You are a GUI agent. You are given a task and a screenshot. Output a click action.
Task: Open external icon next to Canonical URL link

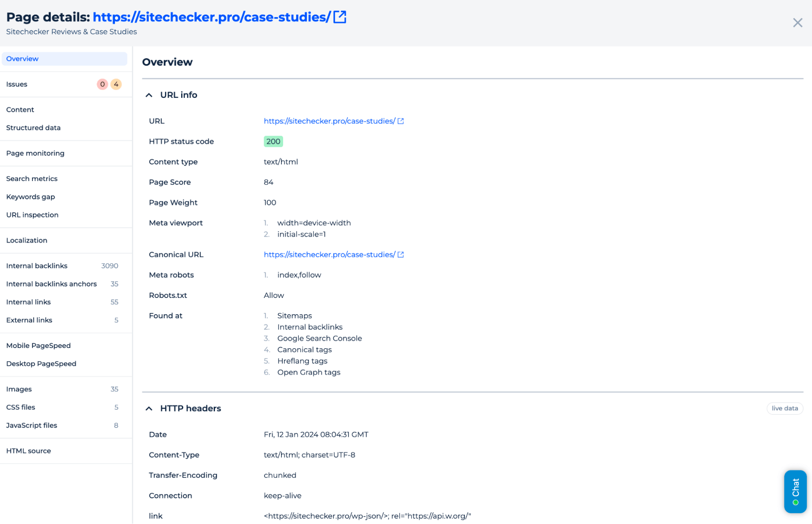click(401, 254)
